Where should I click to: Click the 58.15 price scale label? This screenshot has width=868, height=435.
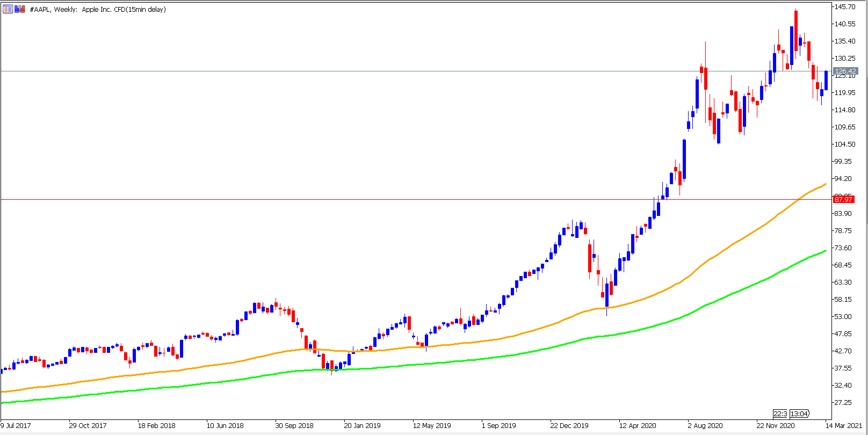tap(843, 299)
